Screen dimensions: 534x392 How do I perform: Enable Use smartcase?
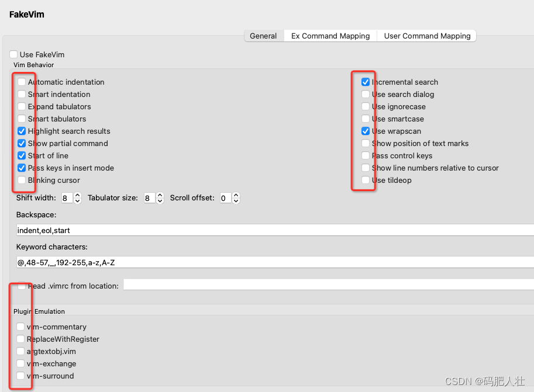tap(366, 119)
